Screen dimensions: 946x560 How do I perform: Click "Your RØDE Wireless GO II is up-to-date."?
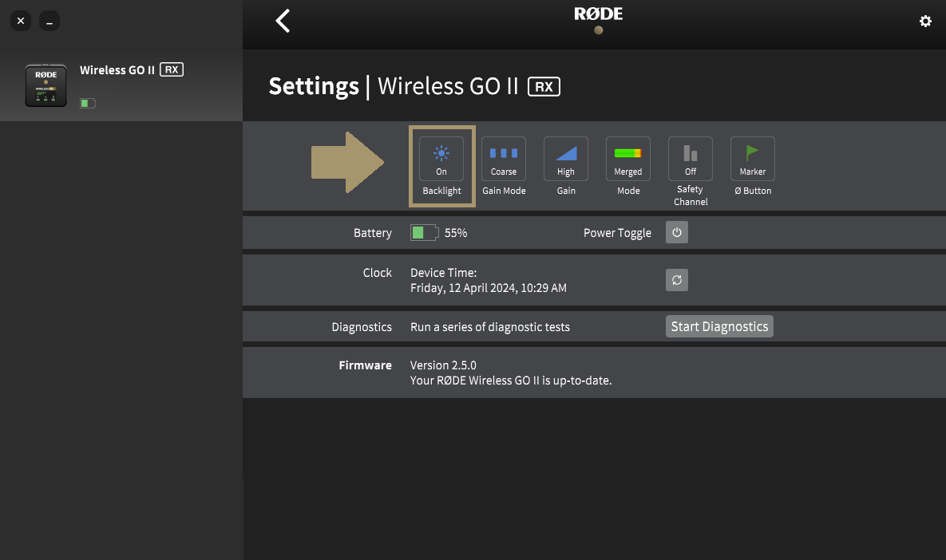coord(511,381)
